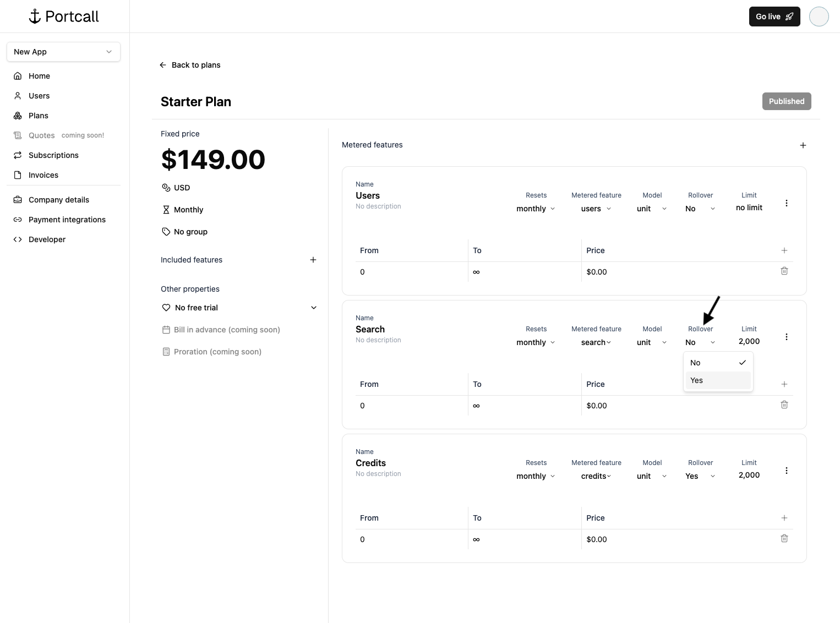Screen dimensions: 840x623
Task: Open three-dot menu for Credits feature
Action: click(786, 471)
